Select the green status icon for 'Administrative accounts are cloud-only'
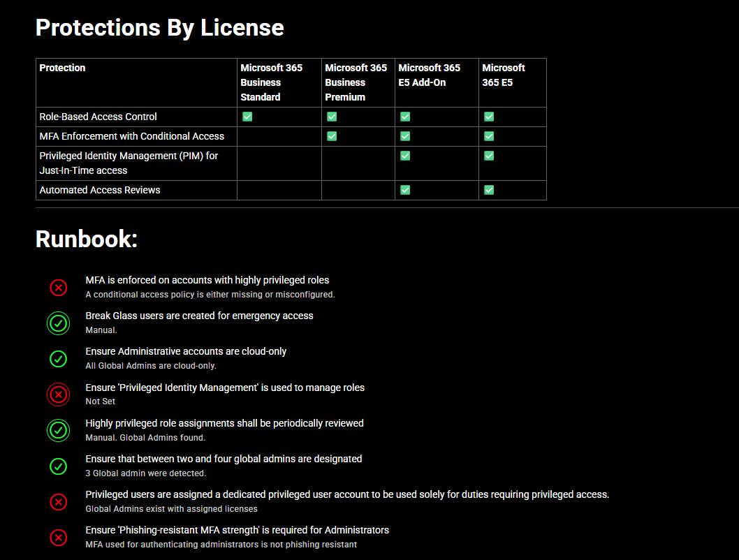The height and width of the screenshot is (560, 739). pos(58,358)
